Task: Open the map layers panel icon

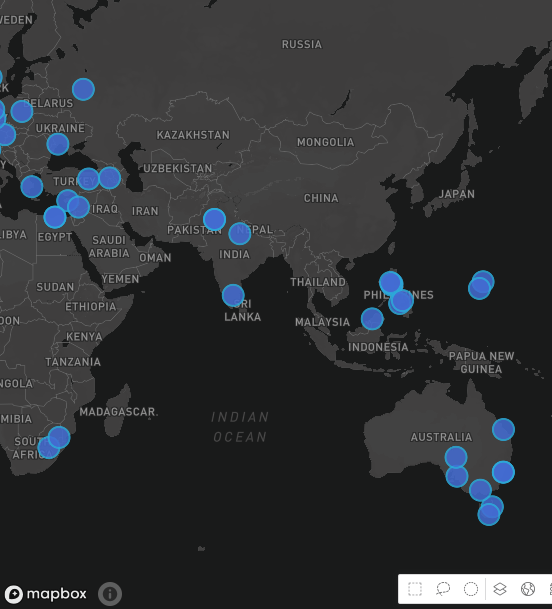Action: (500, 589)
